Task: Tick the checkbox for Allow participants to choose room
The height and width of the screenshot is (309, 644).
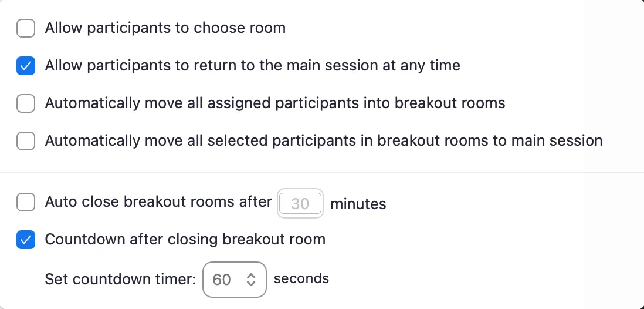Action: click(26, 28)
